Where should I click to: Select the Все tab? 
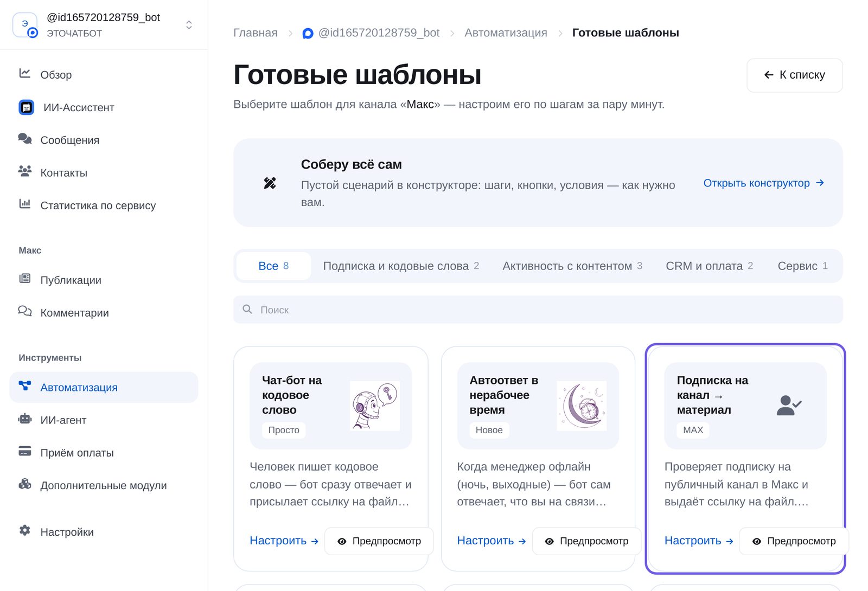tap(273, 266)
